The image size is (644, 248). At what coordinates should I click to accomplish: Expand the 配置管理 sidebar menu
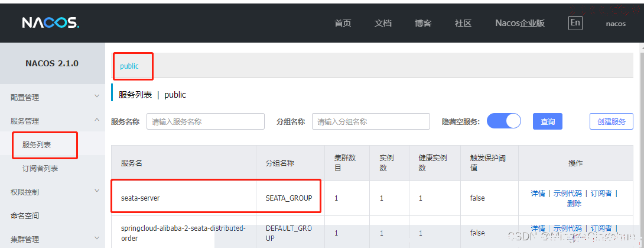click(x=53, y=98)
